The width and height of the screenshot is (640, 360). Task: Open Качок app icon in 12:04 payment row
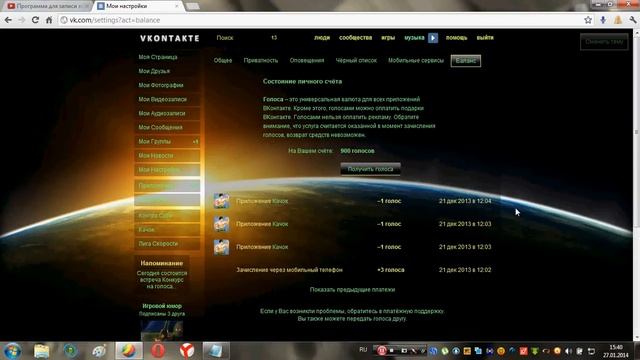coord(221,201)
